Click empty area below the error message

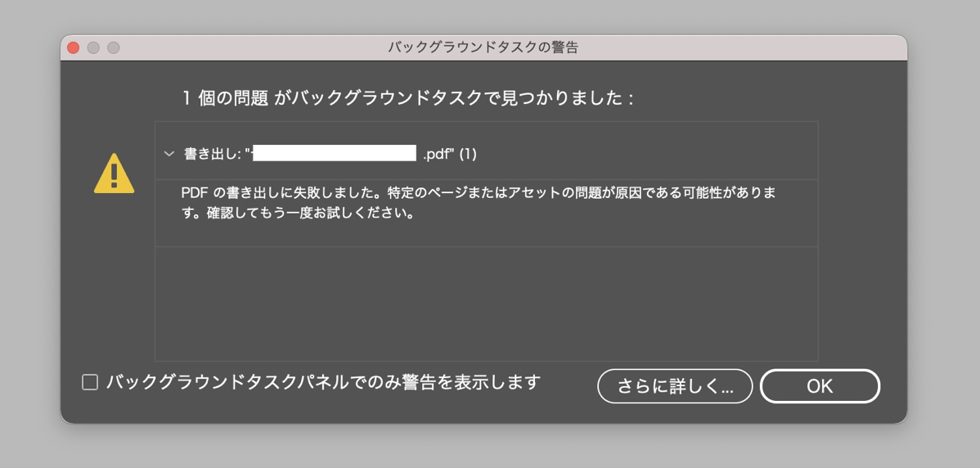[x=486, y=304]
